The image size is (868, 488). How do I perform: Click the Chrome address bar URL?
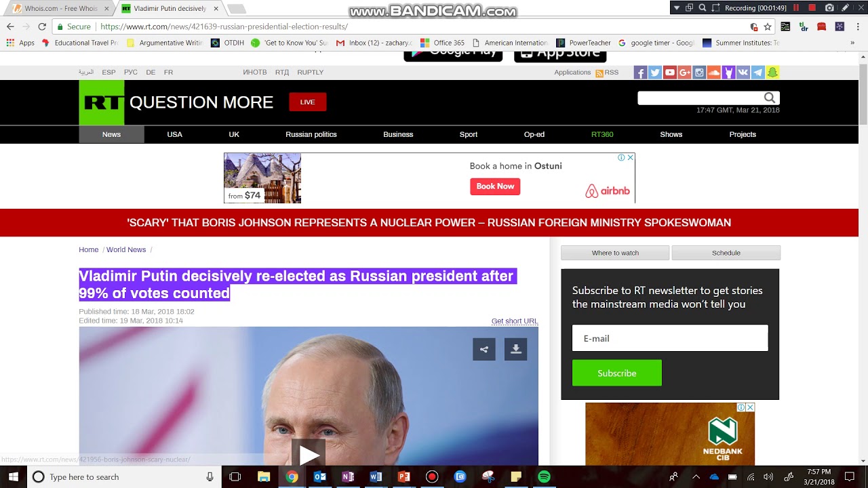pos(224,27)
